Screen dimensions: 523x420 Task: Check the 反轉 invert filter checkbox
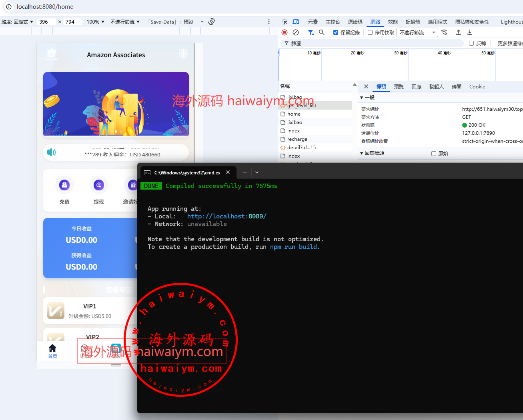[471, 43]
